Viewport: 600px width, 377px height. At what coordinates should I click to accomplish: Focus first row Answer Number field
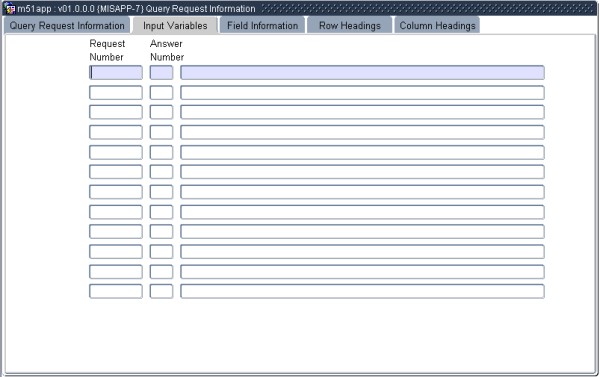pyautogui.click(x=161, y=72)
